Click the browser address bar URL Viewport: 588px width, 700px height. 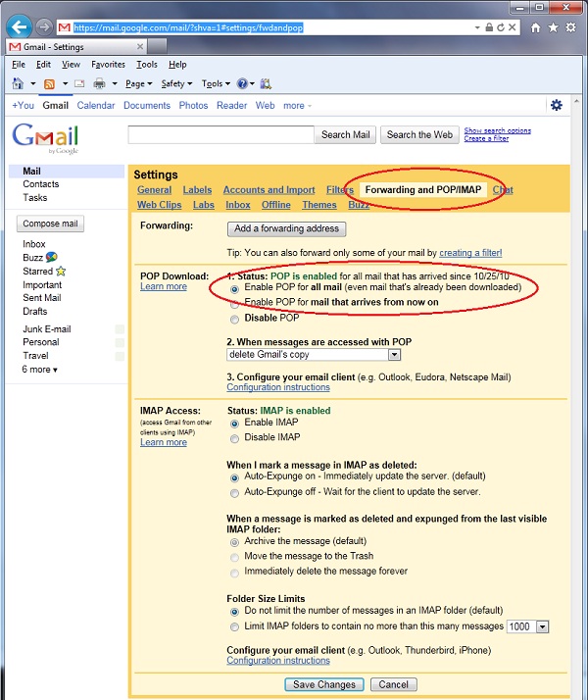pos(188,27)
